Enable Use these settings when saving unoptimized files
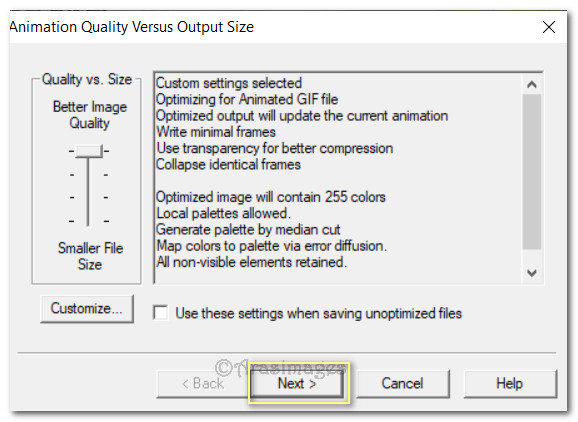 (161, 313)
